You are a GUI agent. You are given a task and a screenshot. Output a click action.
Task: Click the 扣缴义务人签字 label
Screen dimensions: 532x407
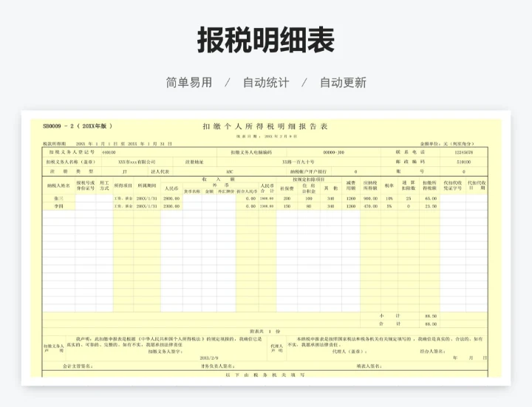point(166,352)
